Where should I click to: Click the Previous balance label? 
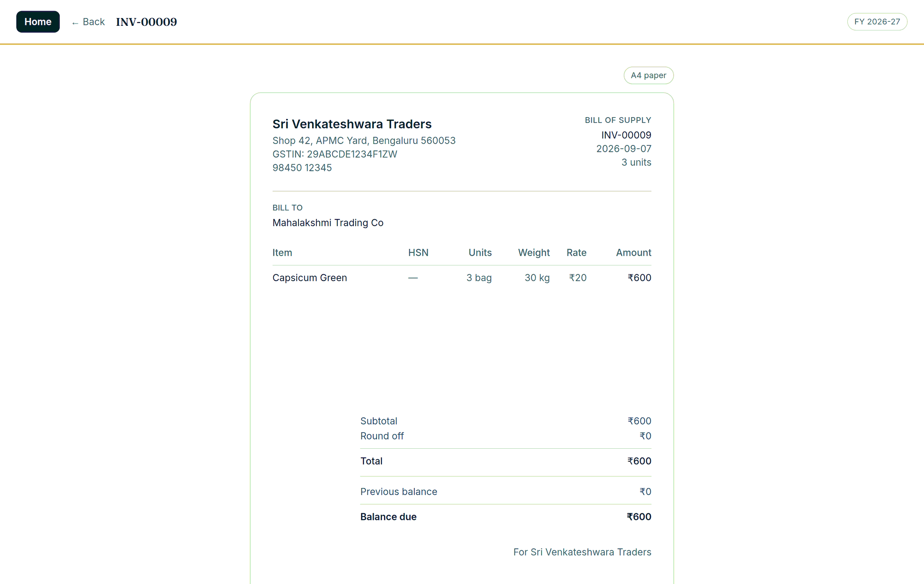(x=399, y=492)
